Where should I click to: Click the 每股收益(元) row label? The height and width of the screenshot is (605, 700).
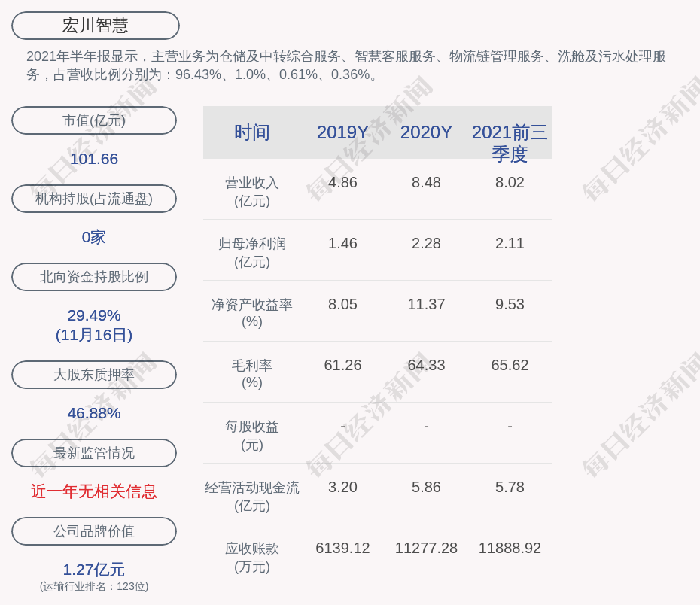click(x=252, y=436)
